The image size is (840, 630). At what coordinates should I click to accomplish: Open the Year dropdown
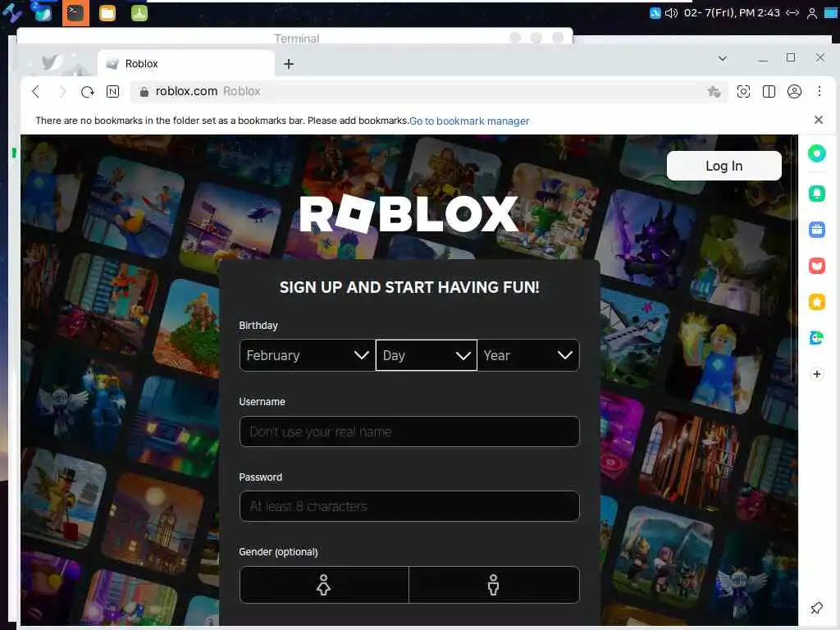click(528, 355)
